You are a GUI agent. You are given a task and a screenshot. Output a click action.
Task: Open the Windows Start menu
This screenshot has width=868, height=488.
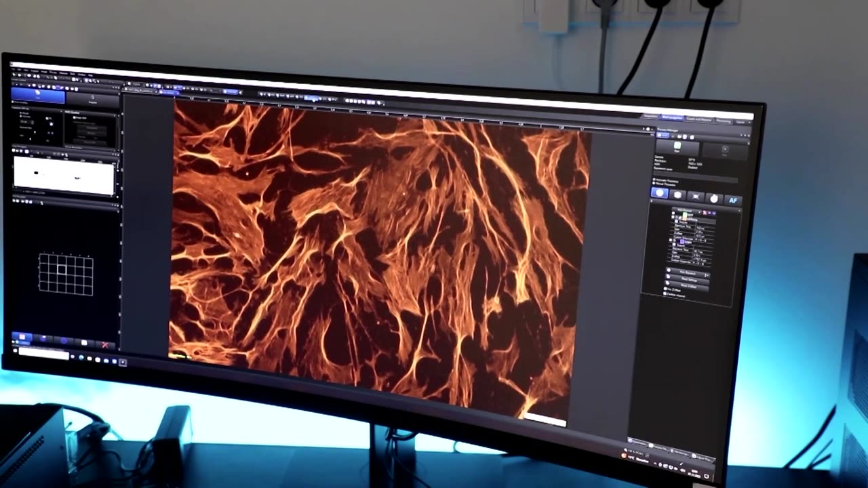[15, 350]
